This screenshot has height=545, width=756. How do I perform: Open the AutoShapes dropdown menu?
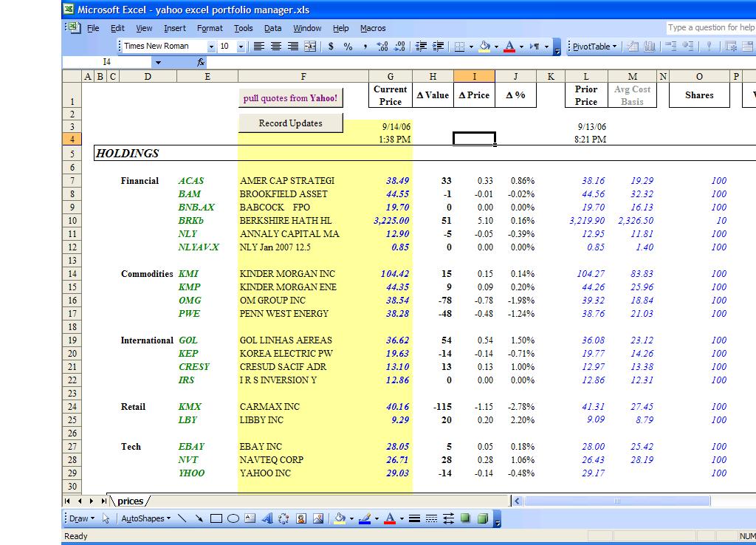pos(145,518)
